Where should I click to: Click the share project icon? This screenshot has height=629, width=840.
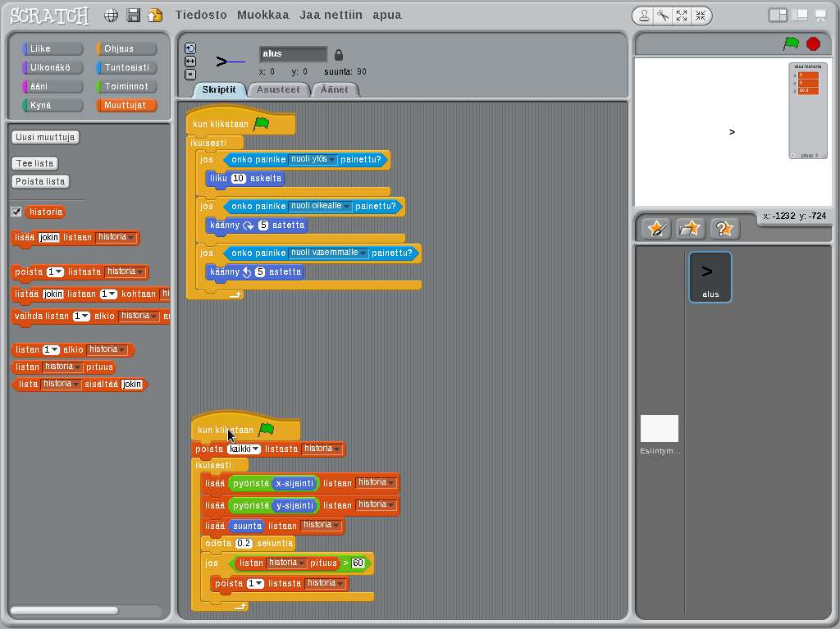click(x=155, y=15)
